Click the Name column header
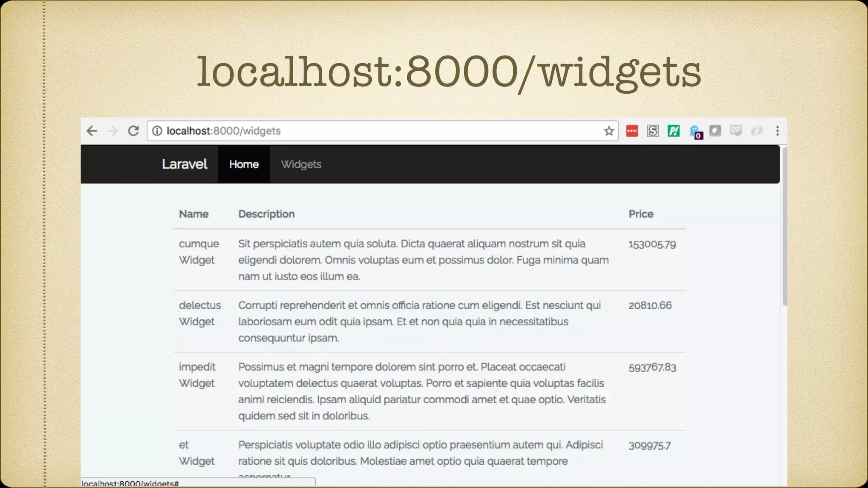Viewport: 868px width, 488px height. coord(194,214)
